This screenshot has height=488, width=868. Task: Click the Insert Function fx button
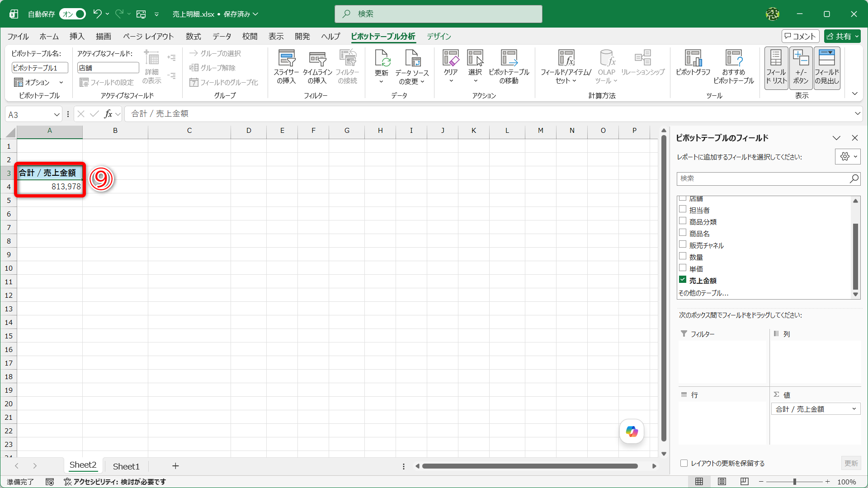[108, 114]
